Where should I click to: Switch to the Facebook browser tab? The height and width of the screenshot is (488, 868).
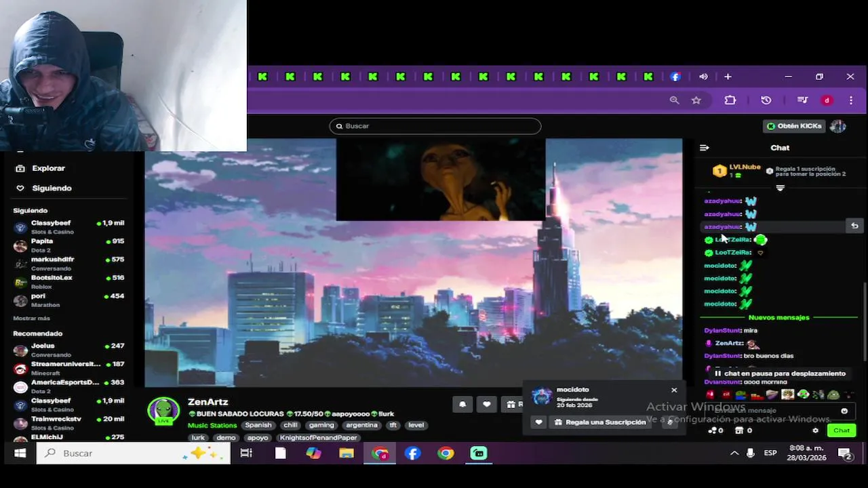click(x=675, y=77)
